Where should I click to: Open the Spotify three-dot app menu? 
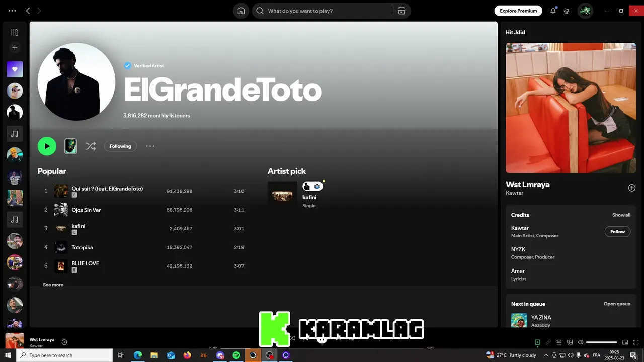click(12, 11)
